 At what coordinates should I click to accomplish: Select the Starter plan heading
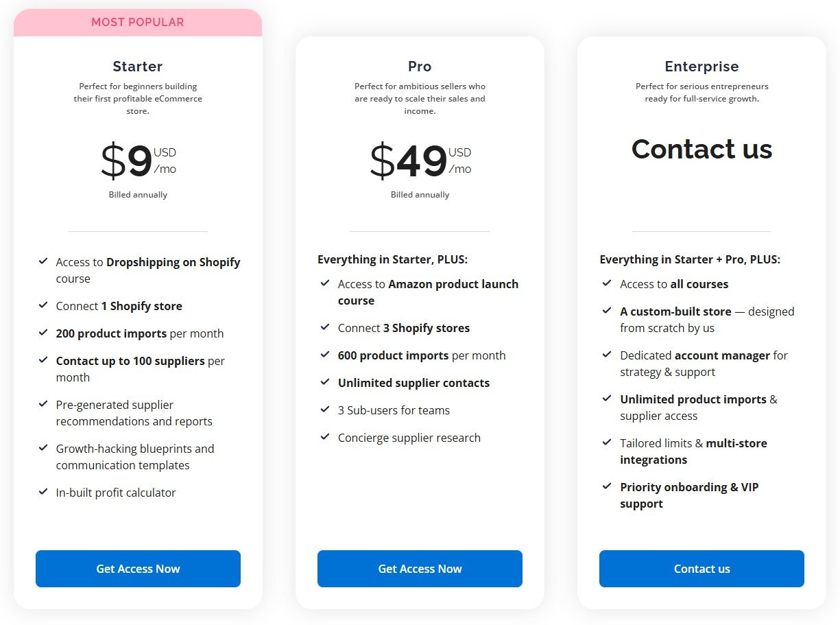[x=138, y=67]
